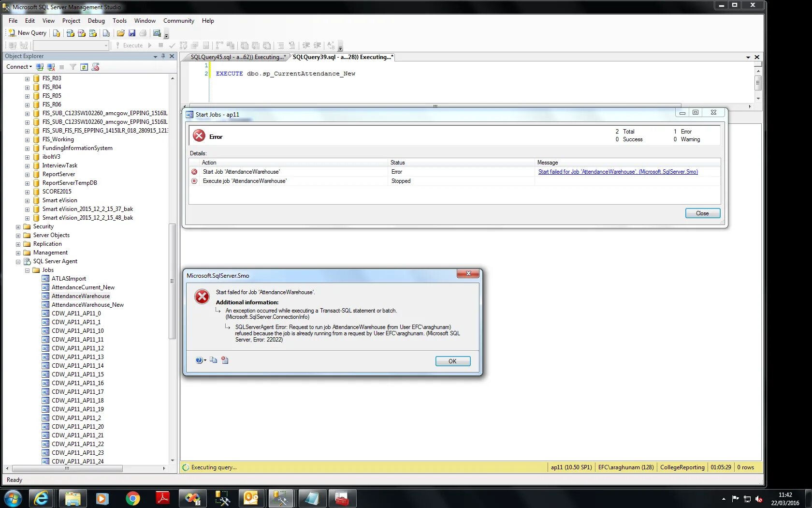Switch to the SQLQuery45.sql tab
The height and width of the screenshot is (508, 812).
coord(237,57)
